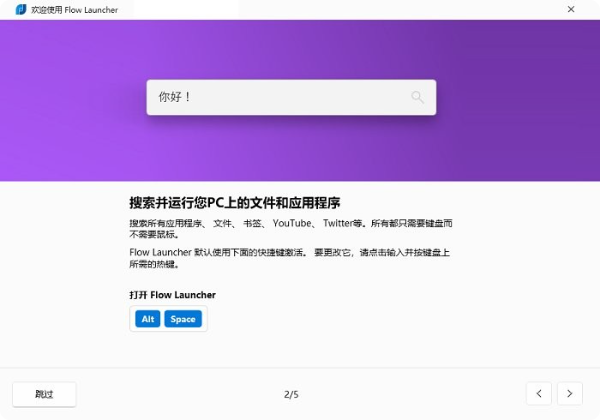The height and width of the screenshot is (420, 600).
Task: Click the paragraph mentioning YouTube and Twitter
Action: 291,229
